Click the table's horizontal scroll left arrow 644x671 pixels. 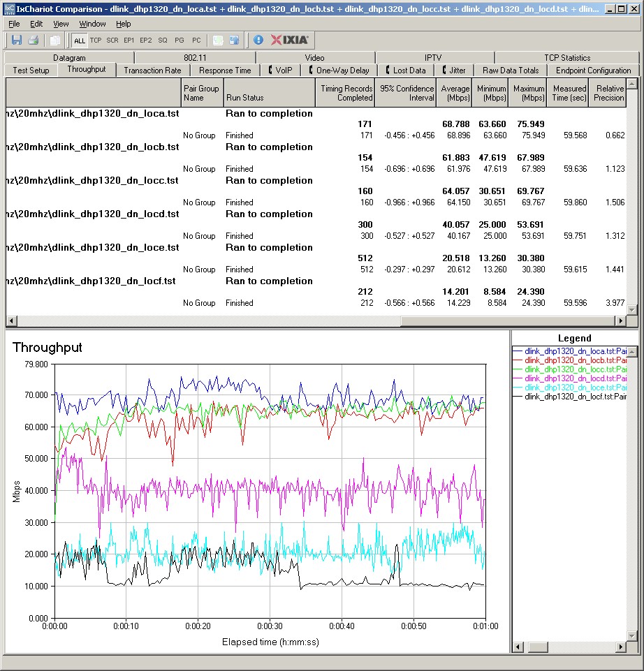coord(12,320)
